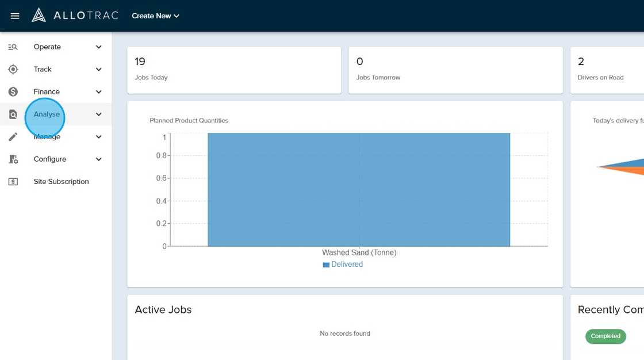The image size is (644, 360).
Task: Click the Configure building gear icon
Action: 13,159
